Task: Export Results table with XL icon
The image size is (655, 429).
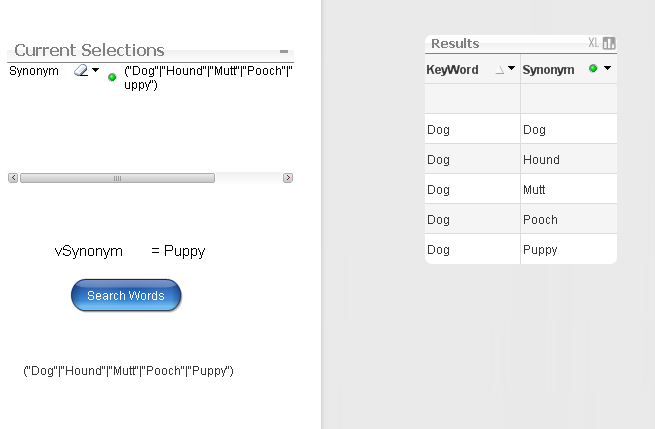Action: [x=593, y=43]
